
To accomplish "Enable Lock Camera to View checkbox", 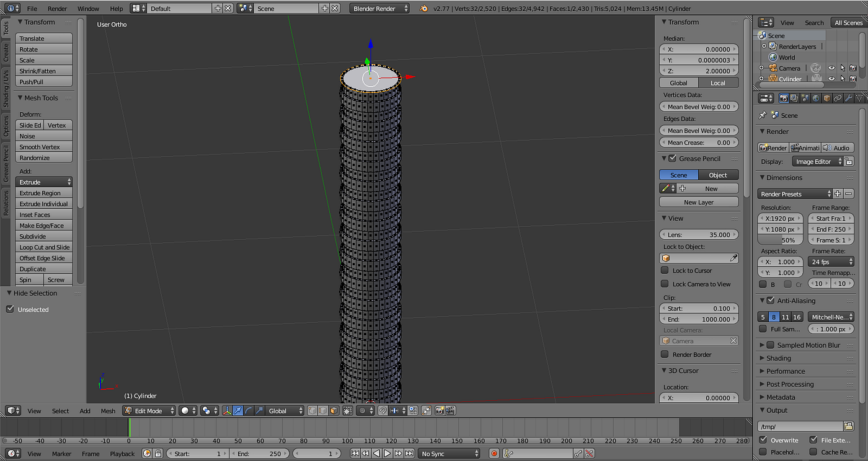I will point(665,284).
